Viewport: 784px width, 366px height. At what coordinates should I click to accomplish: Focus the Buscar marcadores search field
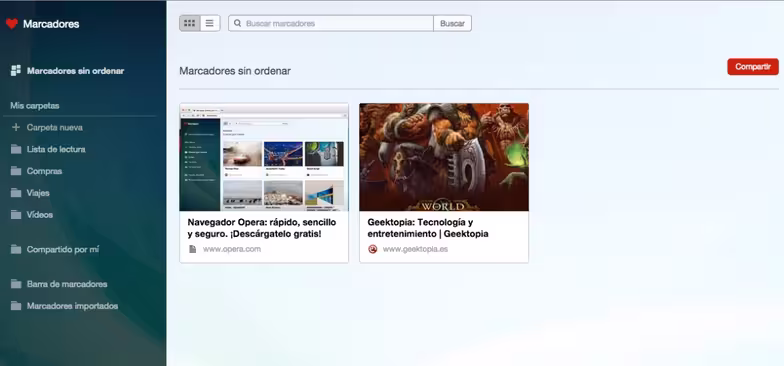[x=331, y=24]
